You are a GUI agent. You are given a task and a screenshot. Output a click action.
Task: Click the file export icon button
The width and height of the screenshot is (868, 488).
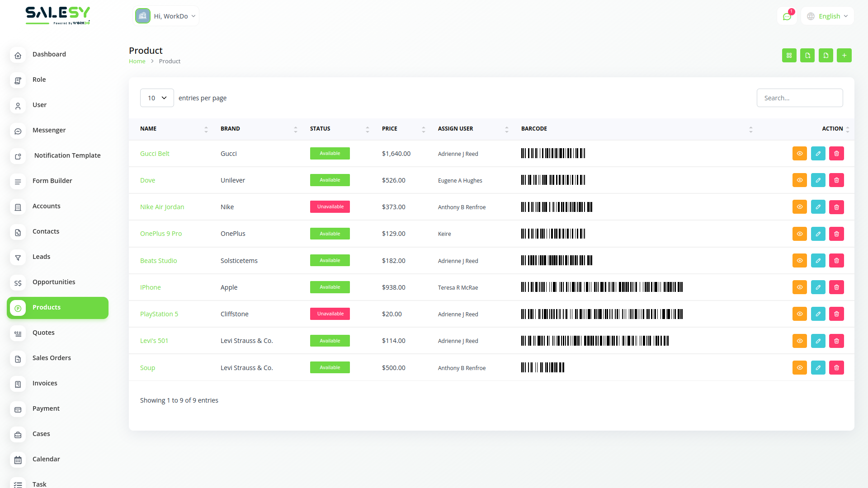tap(807, 56)
